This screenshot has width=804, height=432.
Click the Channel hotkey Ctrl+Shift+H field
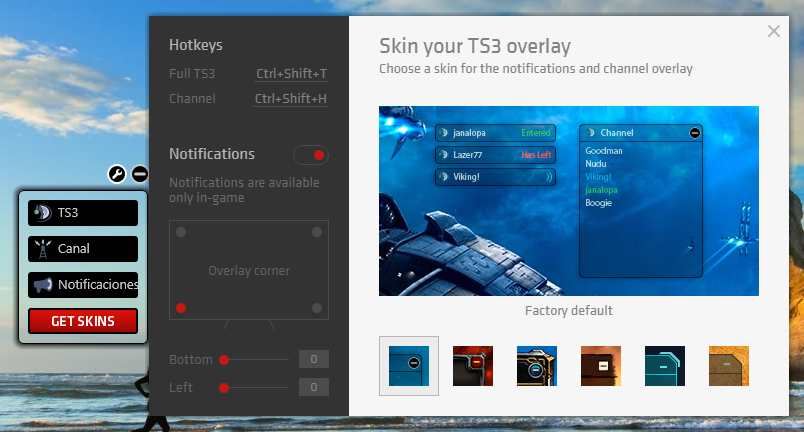click(291, 99)
